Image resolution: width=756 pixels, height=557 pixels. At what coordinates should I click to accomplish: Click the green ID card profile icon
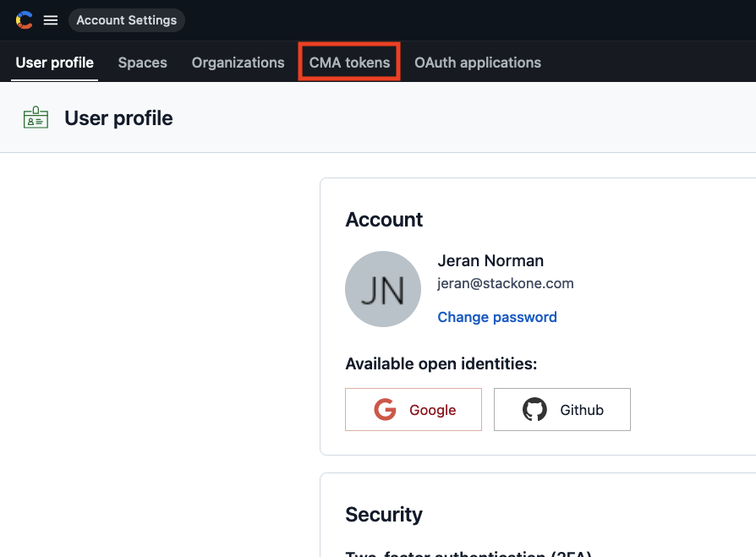[36, 117]
